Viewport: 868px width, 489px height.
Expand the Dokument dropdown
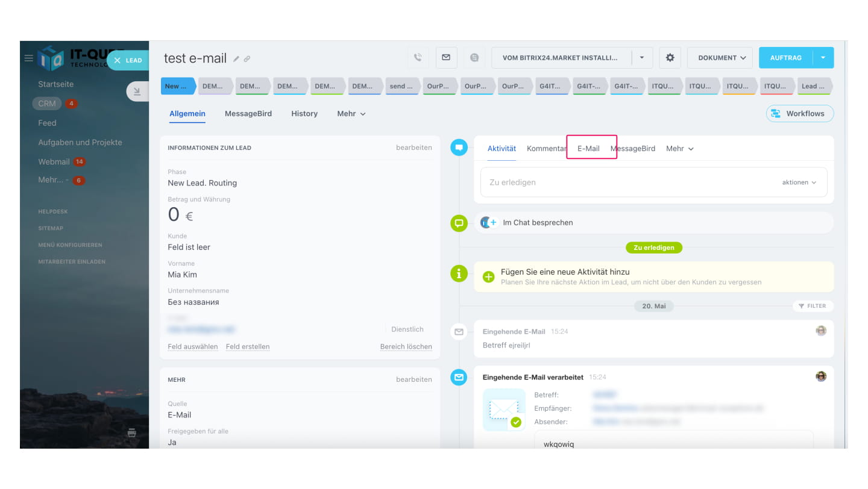point(720,57)
